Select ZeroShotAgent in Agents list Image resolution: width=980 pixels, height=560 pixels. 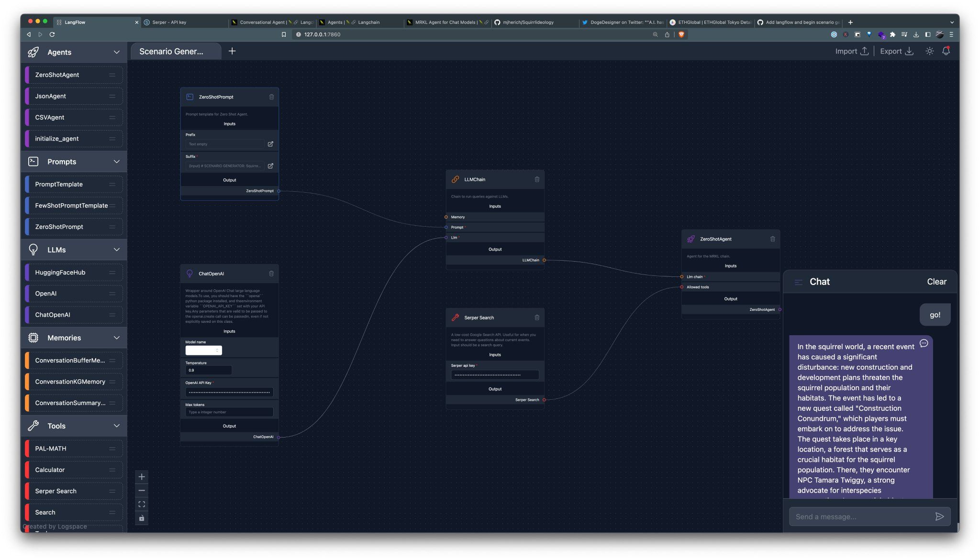coord(74,75)
